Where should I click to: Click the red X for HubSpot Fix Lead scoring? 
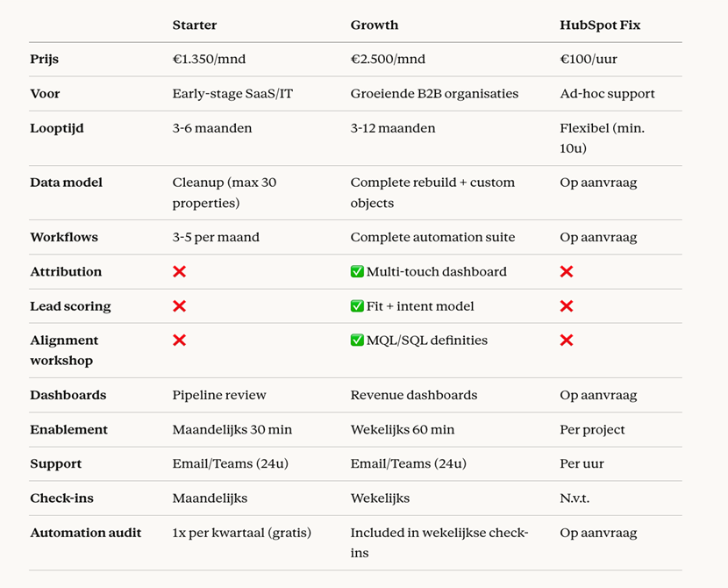[567, 306]
